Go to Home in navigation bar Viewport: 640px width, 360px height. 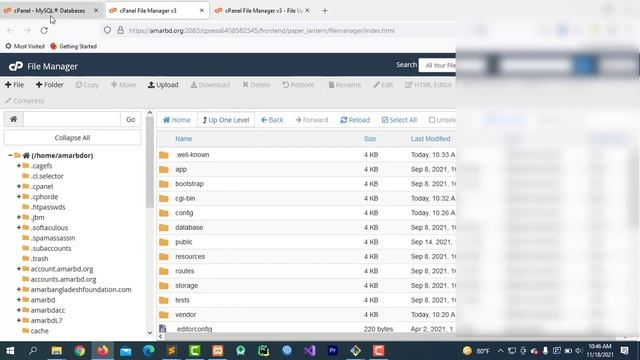[177, 120]
